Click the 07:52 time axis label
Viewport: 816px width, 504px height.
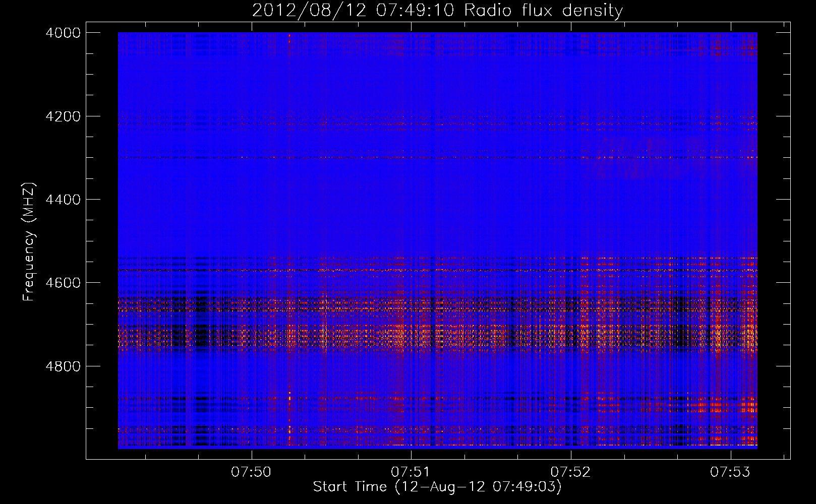pyautogui.click(x=571, y=472)
